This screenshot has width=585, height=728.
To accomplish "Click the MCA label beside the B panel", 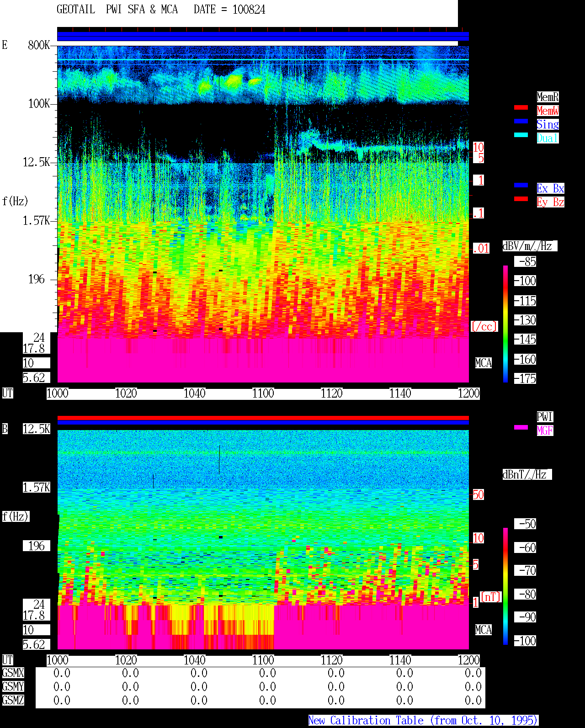I will 484,630.
